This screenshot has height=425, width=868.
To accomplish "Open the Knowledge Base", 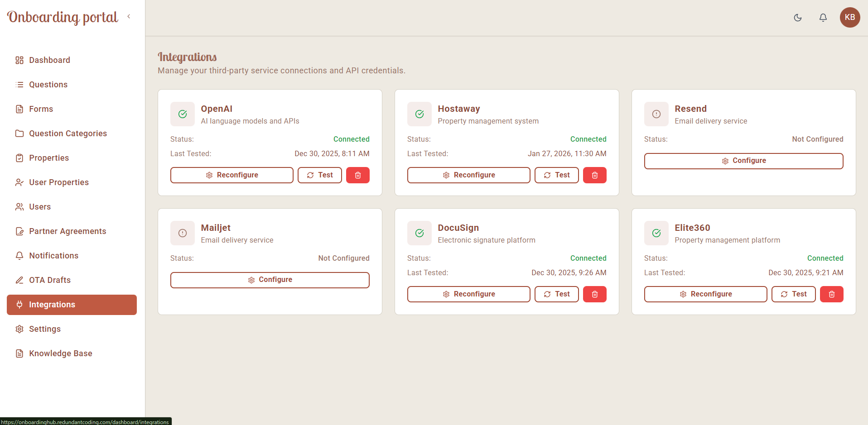I will pos(72,353).
